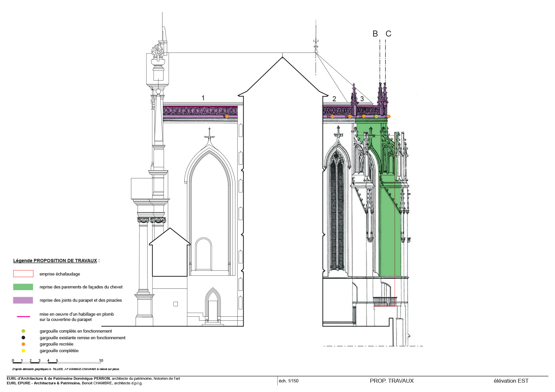Select the orange 'gargouille recréée' legend dot

pos(23,344)
